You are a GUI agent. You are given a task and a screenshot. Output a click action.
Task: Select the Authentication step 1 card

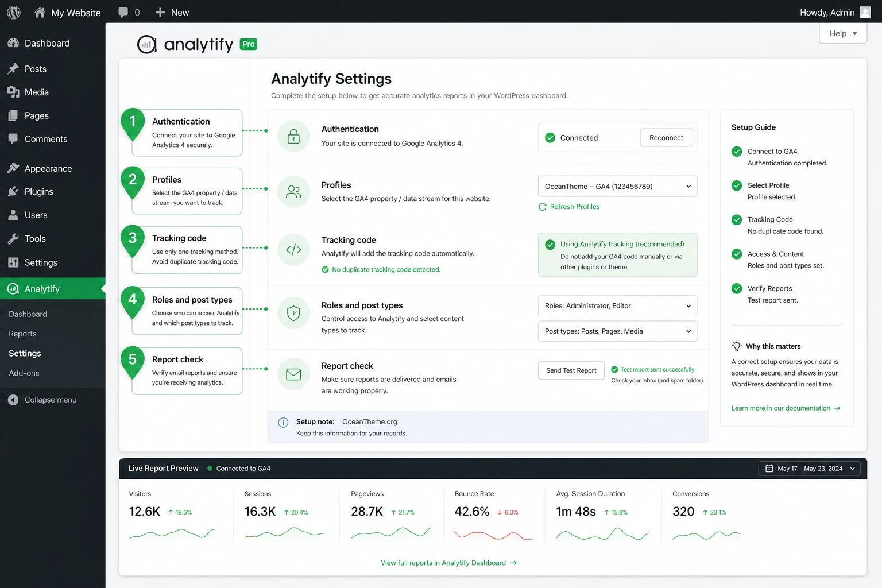(x=187, y=133)
